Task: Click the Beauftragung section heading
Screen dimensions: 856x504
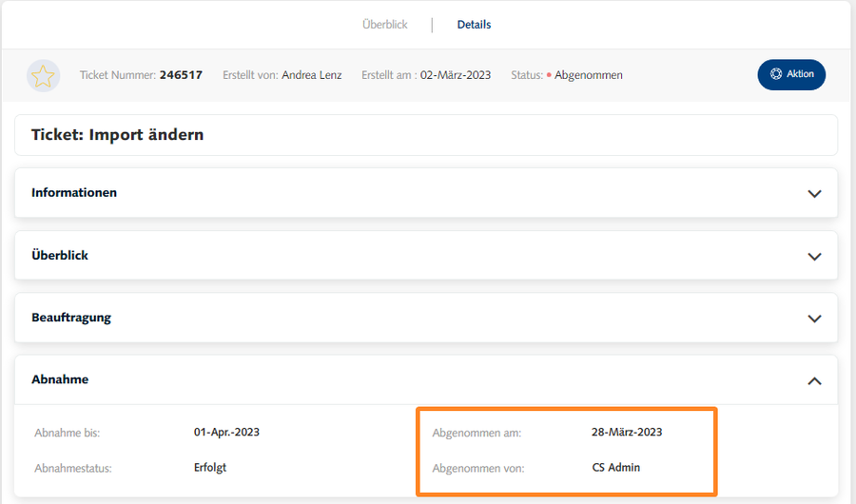Action: (x=71, y=318)
